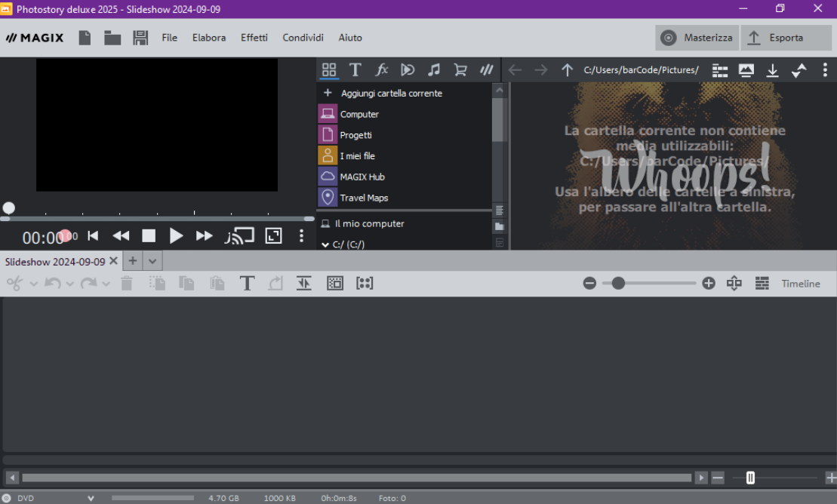Click the zoom in plus button
Screen dimensions: 837x504
(709, 284)
